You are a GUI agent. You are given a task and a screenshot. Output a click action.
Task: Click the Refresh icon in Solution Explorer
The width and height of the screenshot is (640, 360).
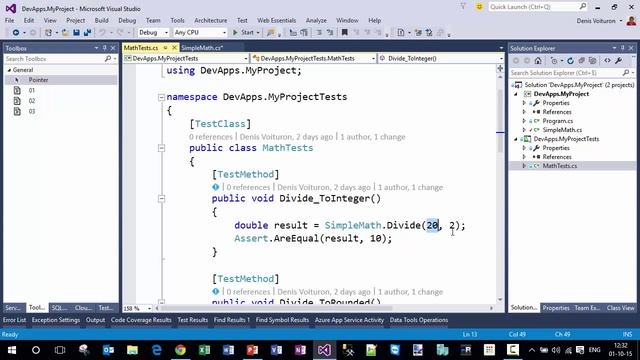click(x=570, y=61)
